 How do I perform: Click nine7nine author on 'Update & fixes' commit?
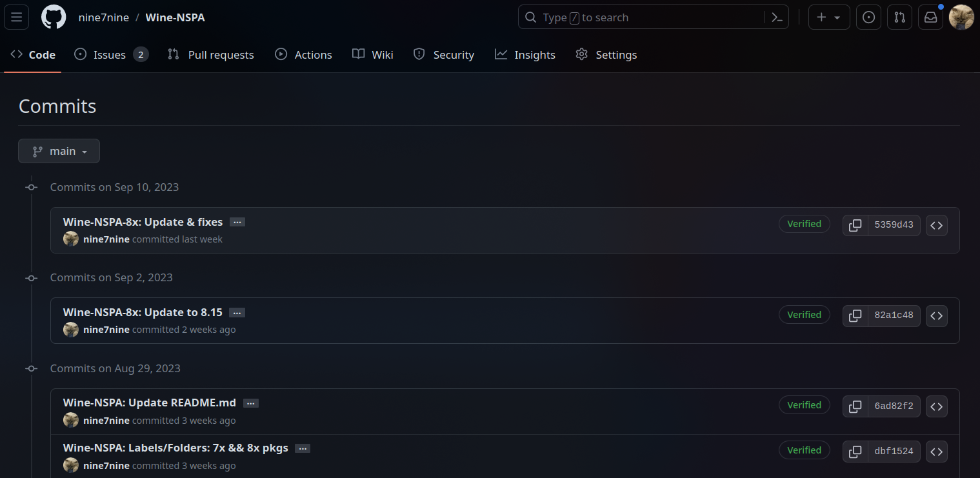[106, 239]
